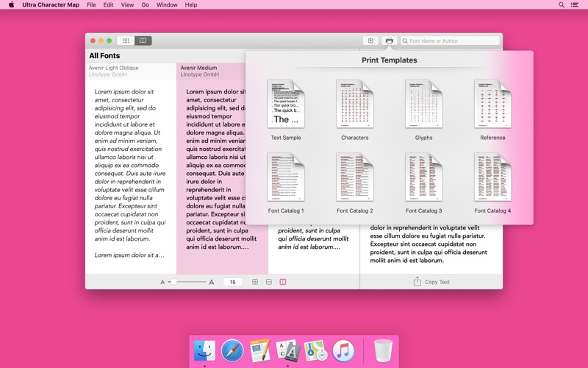Open the Apple menu
588x368 pixels.
[x=11, y=5]
